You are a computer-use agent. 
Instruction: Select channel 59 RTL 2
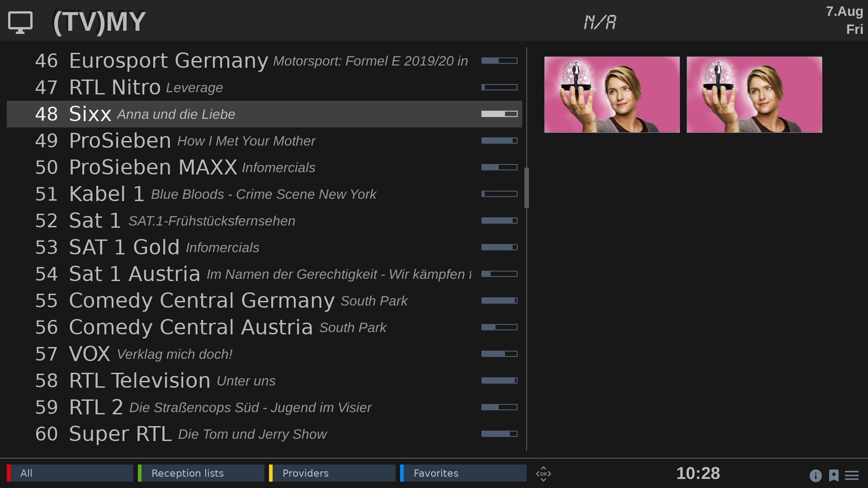[x=264, y=407]
